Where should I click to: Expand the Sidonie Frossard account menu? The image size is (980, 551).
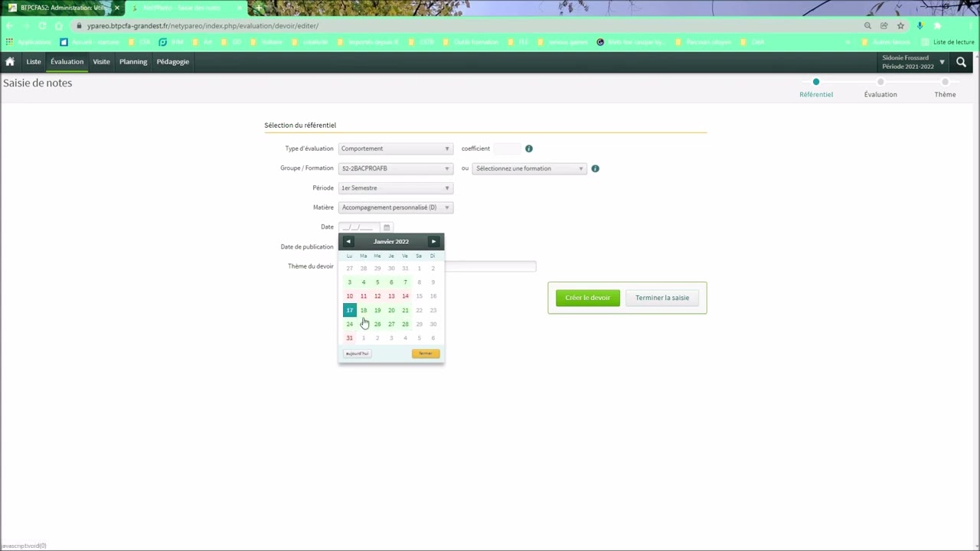tap(913, 62)
